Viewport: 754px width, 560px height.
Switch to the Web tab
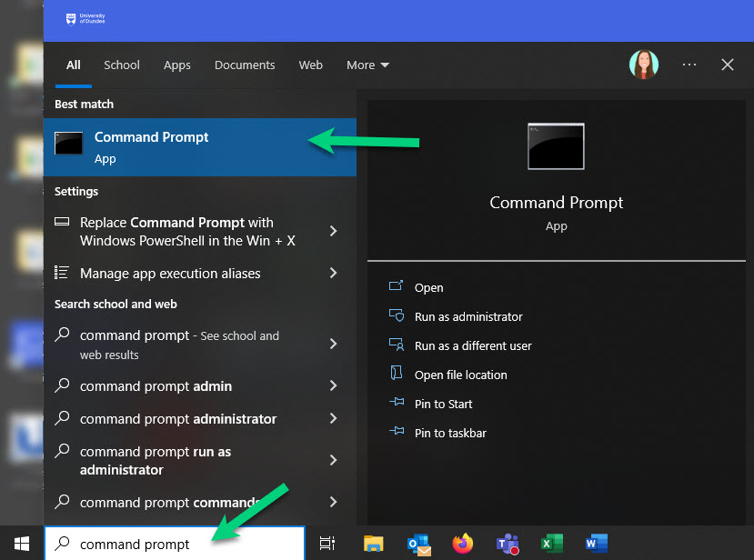pos(311,65)
